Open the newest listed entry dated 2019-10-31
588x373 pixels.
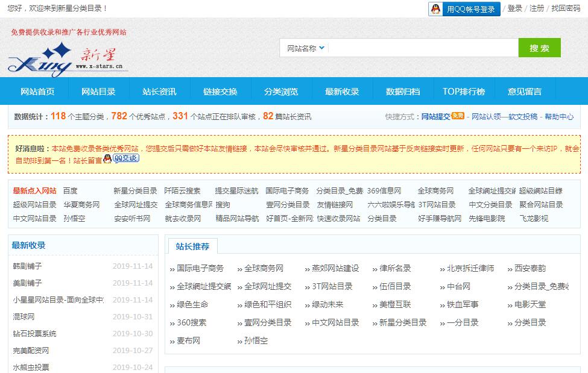click(24, 316)
